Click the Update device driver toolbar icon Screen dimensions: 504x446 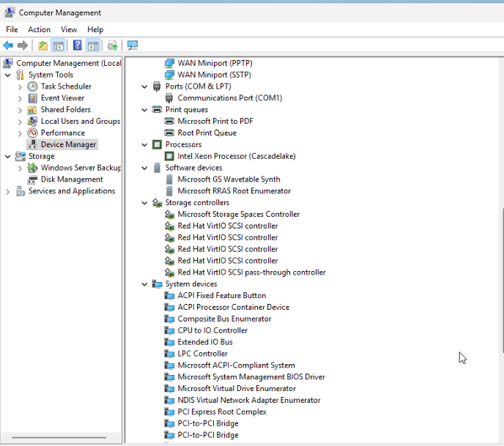click(x=112, y=45)
